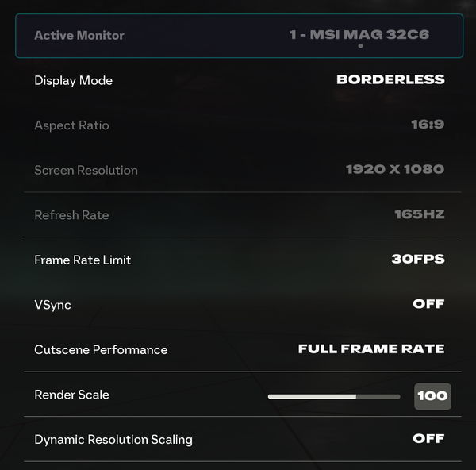Click the VSync setting label

52,305
